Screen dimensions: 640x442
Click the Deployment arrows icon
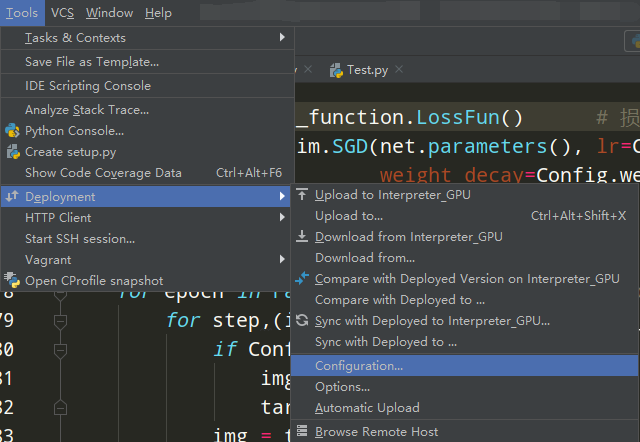click(12, 197)
